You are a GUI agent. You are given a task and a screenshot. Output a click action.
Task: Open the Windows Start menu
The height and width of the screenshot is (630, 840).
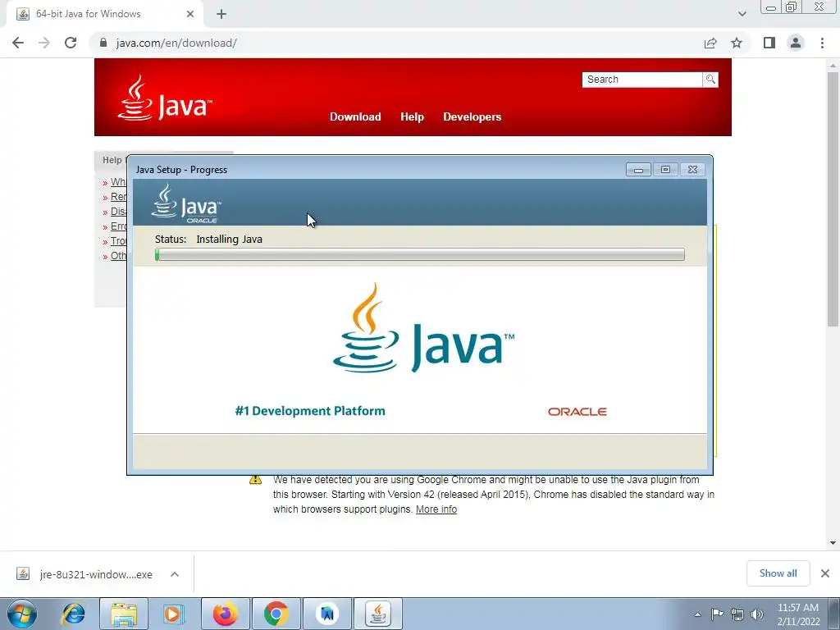click(x=22, y=614)
